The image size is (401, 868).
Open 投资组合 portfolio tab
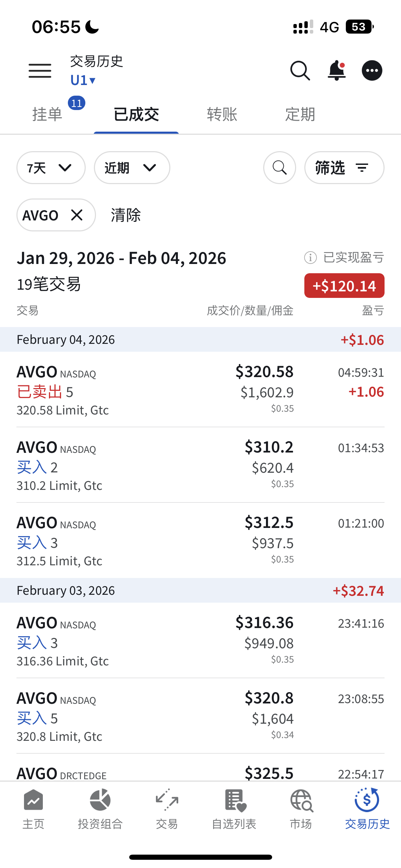[x=100, y=808]
